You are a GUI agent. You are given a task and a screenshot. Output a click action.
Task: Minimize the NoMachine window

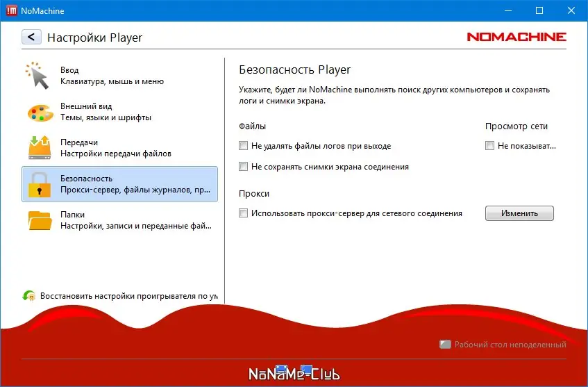pyautogui.click(x=508, y=10)
